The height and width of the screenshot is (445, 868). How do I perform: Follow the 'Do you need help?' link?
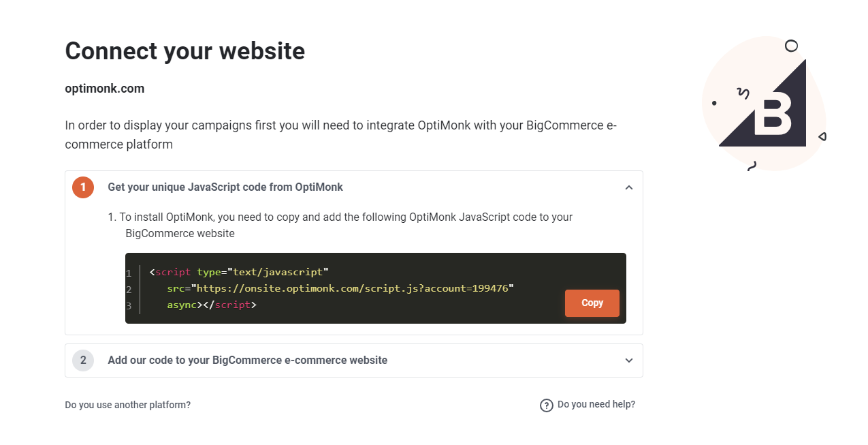click(x=596, y=404)
